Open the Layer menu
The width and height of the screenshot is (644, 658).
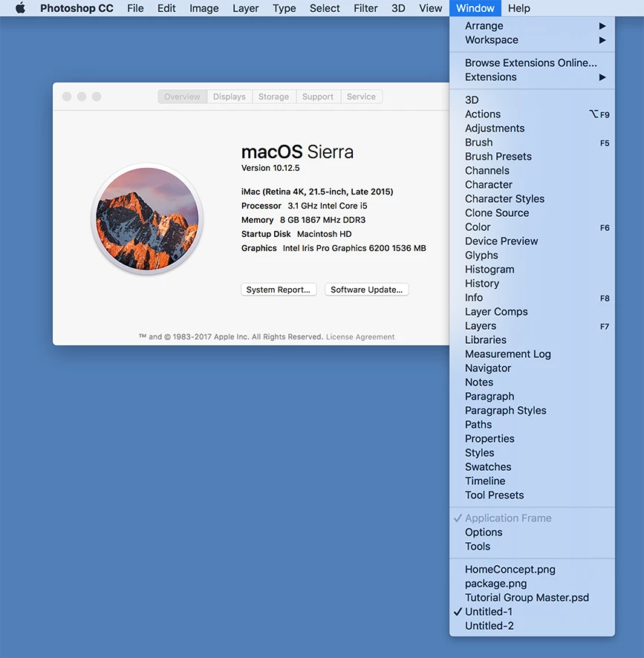tap(246, 8)
